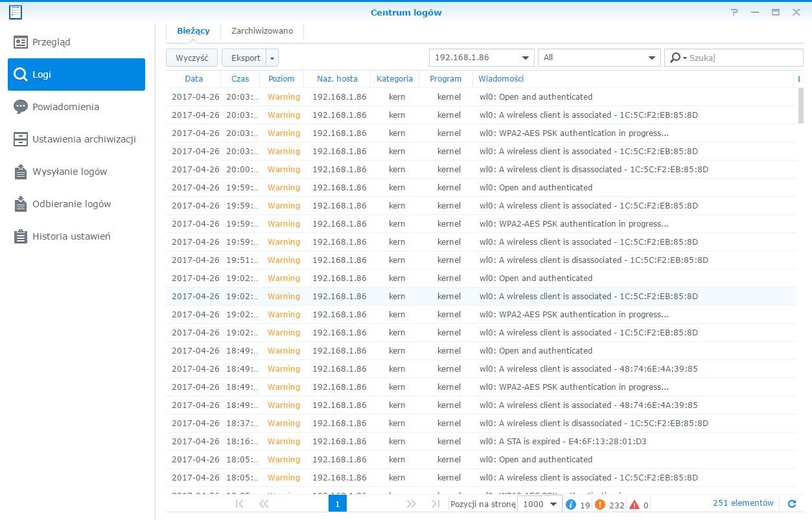Image resolution: width=812 pixels, height=520 pixels.
Task: Select the 'A STA is expired - E4:6F:13:28:01:D3' row
Action: click(x=481, y=442)
